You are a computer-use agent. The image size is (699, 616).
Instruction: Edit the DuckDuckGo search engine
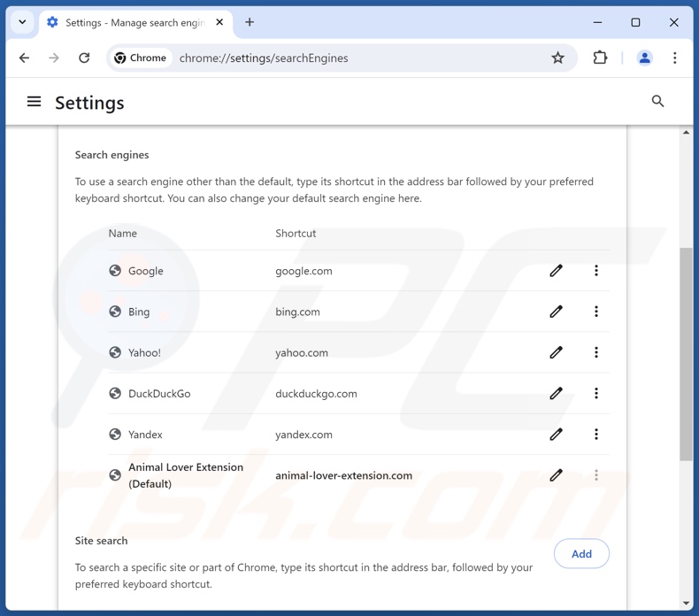click(x=556, y=394)
